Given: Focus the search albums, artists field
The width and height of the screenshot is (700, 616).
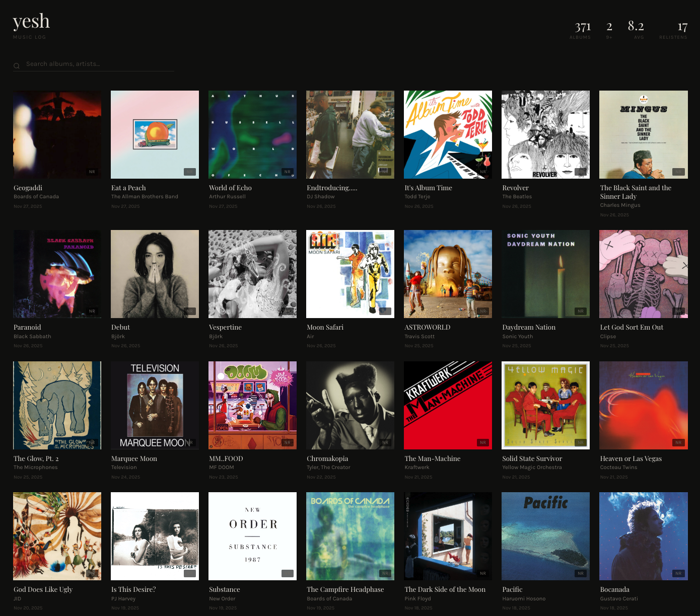Looking at the screenshot, I should 99,64.
